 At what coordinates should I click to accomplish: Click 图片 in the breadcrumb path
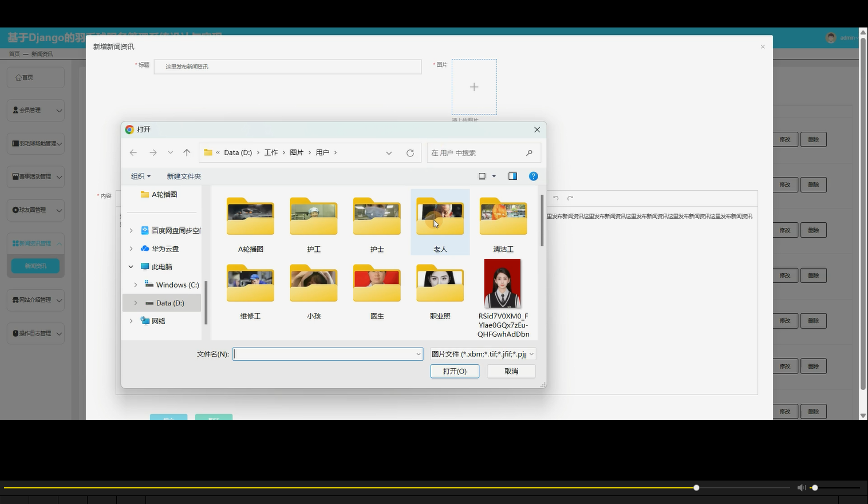(297, 152)
